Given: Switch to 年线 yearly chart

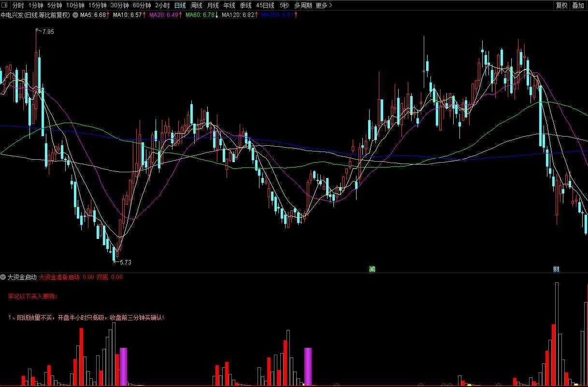Looking at the screenshot, I should pos(229,6).
